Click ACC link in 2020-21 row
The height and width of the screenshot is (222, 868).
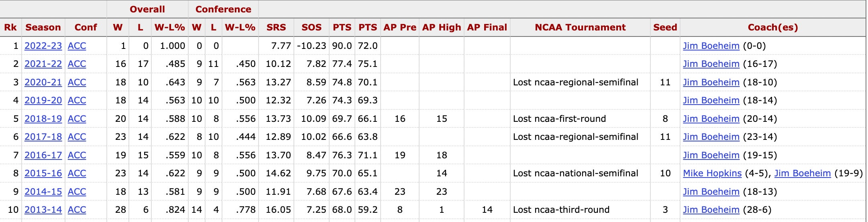[x=77, y=82]
